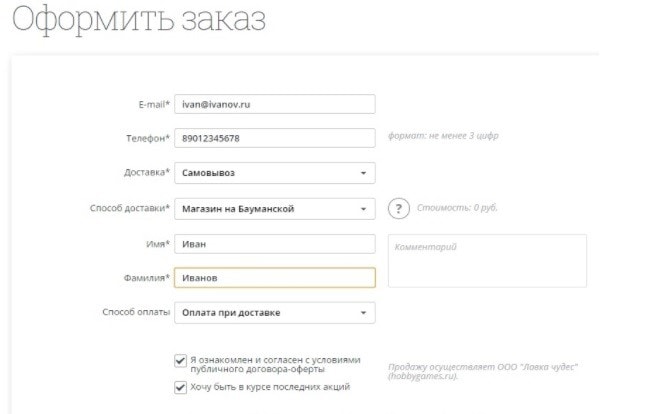
Task: Click the phone field containing 89012345678
Action: tap(275, 137)
